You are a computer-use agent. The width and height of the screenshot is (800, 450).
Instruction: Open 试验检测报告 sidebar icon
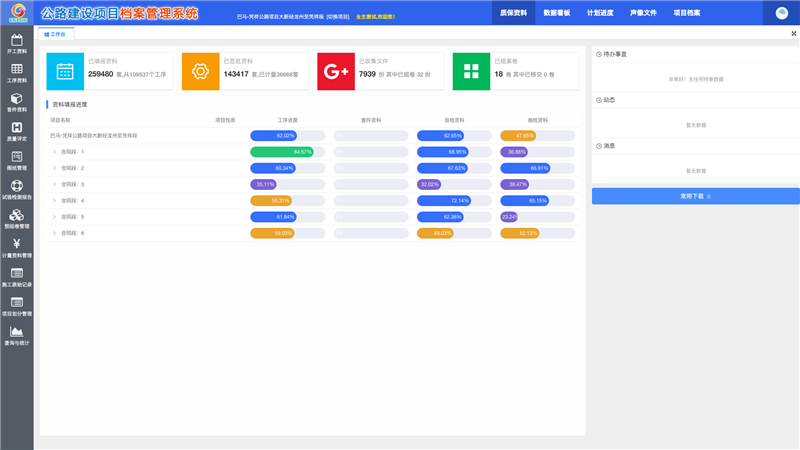(16, 189)
